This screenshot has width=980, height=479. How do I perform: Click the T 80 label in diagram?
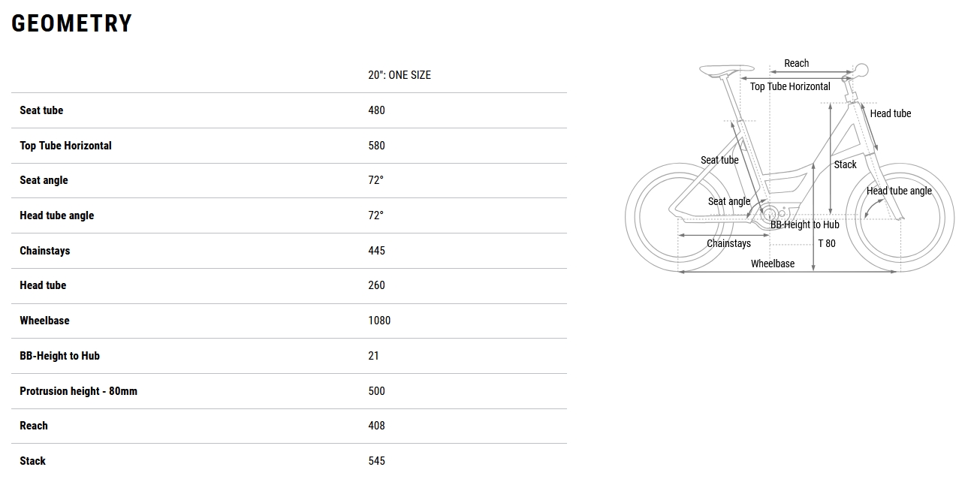pos(826,243)
